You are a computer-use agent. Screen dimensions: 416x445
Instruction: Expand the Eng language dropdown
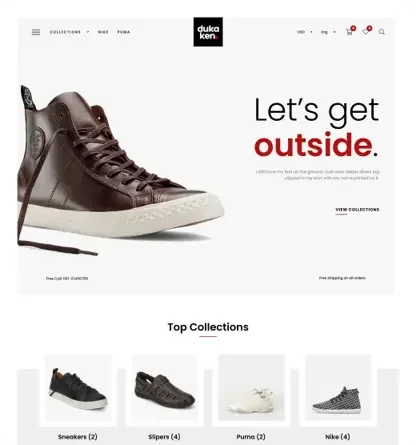[328, 32]
